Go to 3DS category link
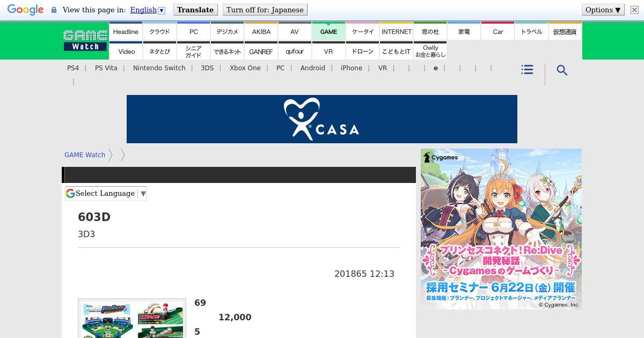The image size is (644, 338). click(x=207, y=68)
